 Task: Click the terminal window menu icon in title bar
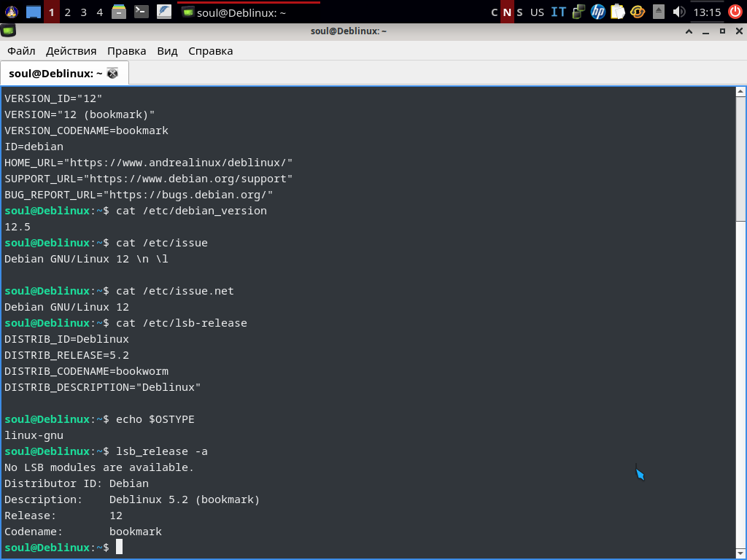8,31
